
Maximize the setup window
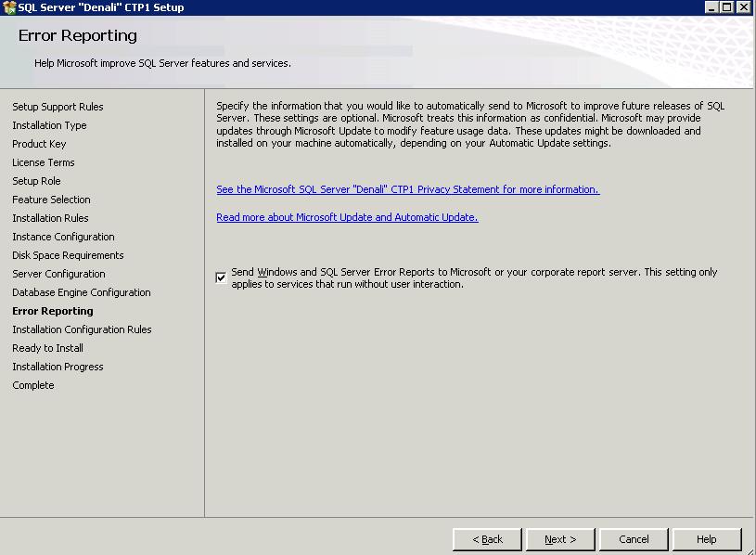tap(727, 7)
